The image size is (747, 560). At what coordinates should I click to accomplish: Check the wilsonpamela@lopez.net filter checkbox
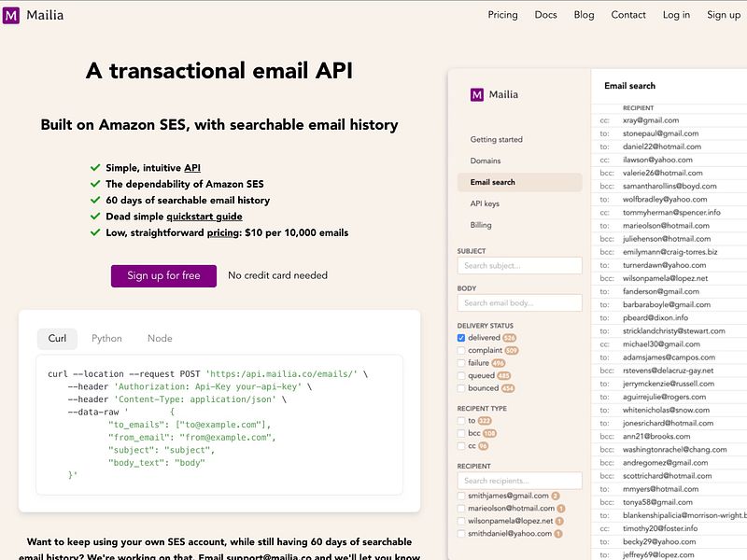461,522
